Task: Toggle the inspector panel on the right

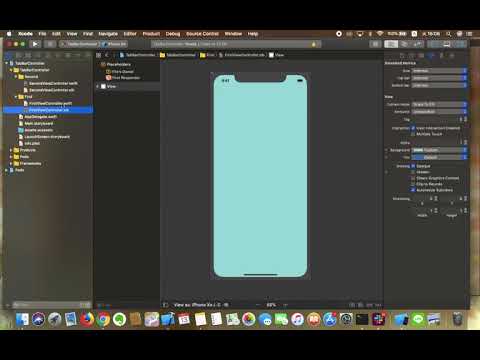Action: tap(459, 44)
